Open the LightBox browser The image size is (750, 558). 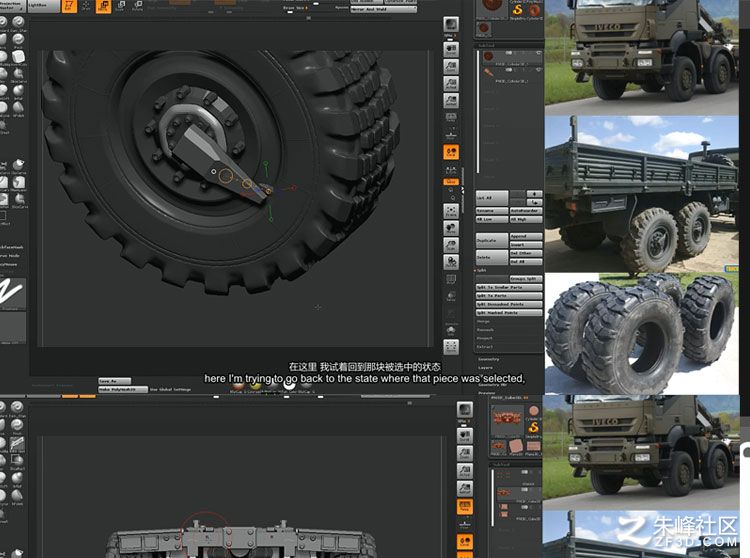44,6
